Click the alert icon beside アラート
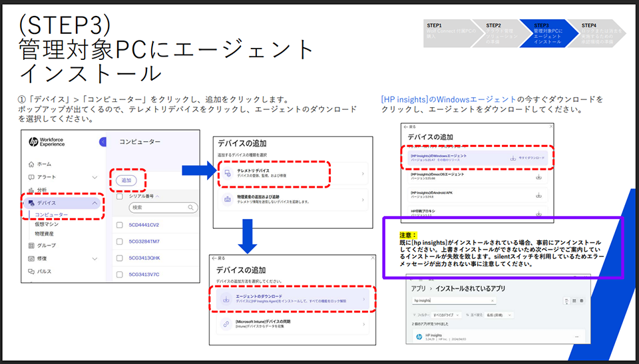The height and width of the screenshot is (364, 639). (31, 177)
